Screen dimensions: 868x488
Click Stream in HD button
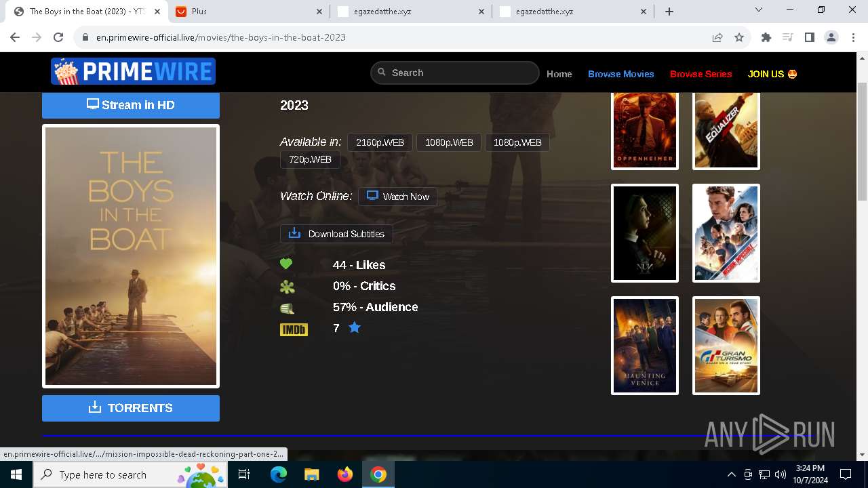pos(131,105)
